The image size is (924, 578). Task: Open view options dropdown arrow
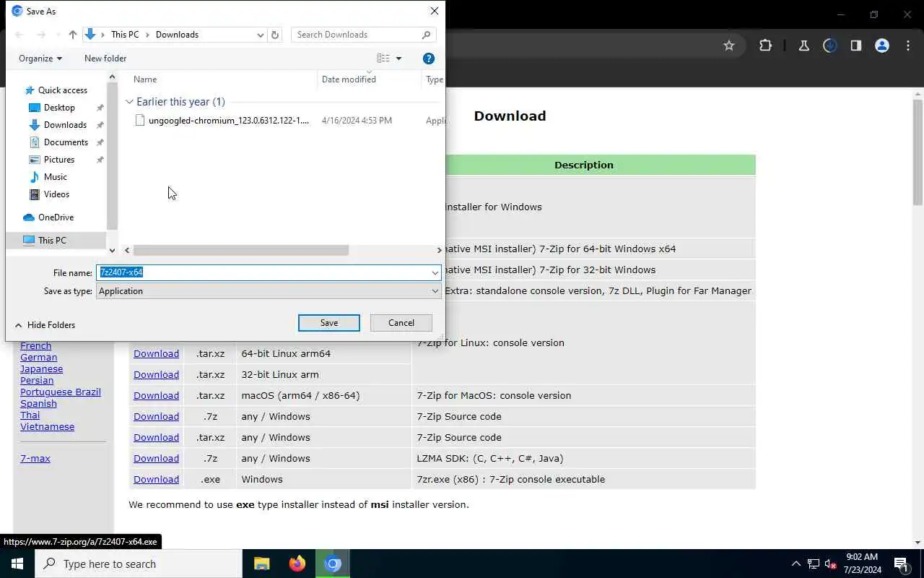(x=398, y=59)
